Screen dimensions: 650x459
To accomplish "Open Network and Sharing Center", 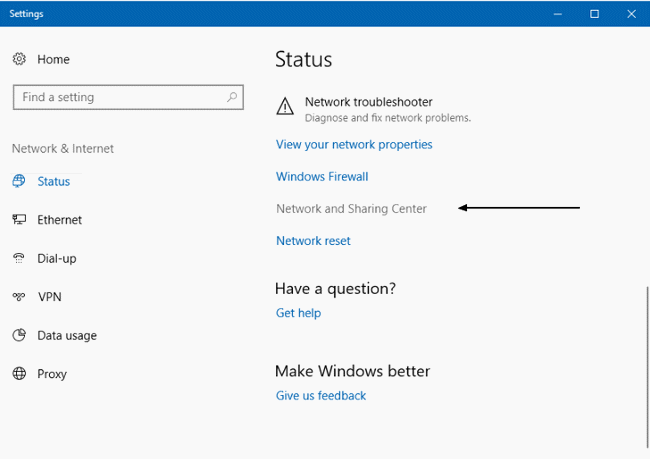I will pyautogui.click(x=351, y=209).
